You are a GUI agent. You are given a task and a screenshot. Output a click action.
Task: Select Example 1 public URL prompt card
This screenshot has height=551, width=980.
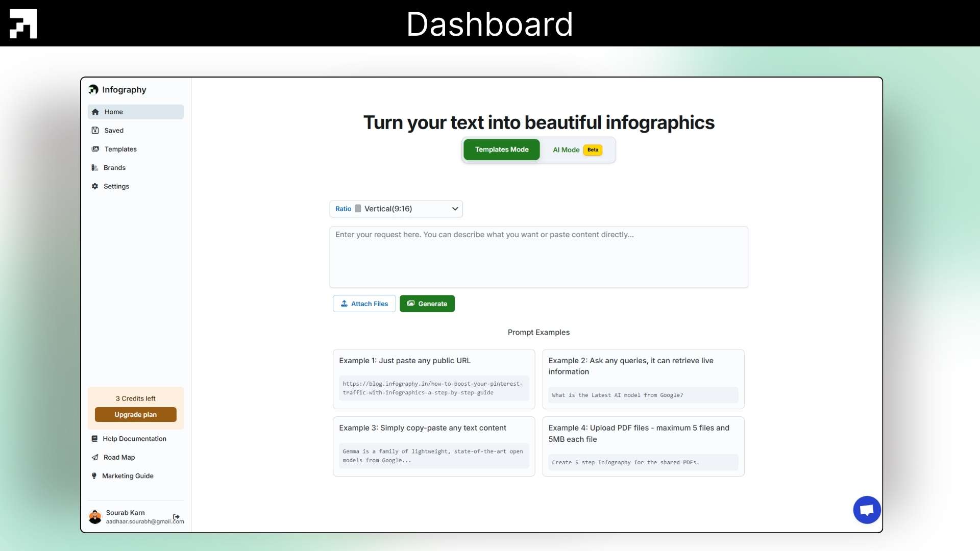(433, 379)
